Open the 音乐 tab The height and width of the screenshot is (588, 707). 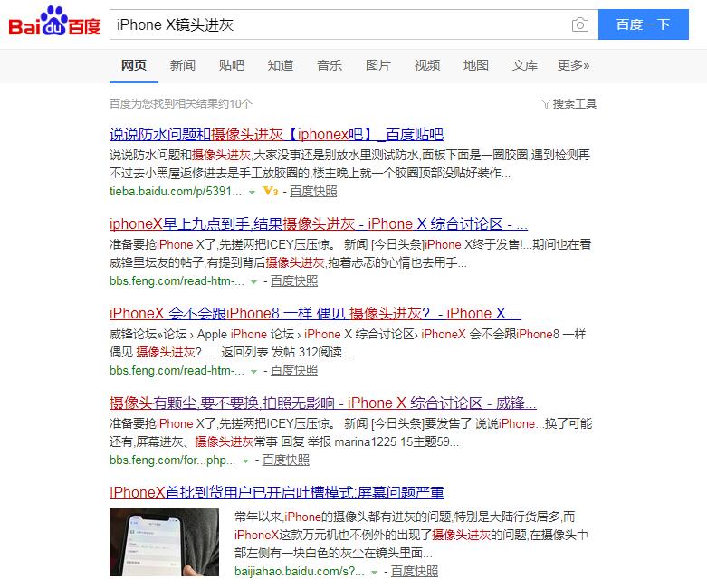click(330, 65)
